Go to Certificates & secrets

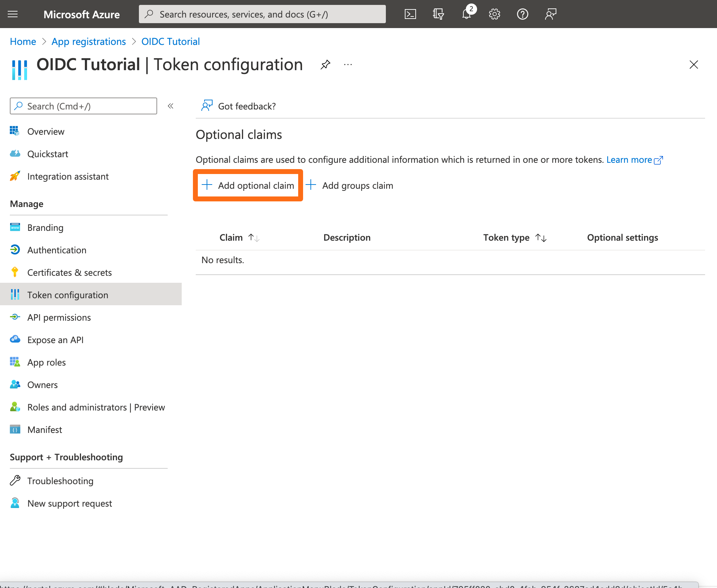click(x=69, y=273)
